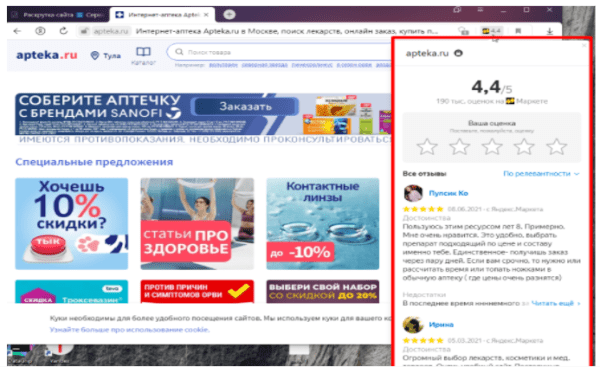Click the Yandex home icon beside back arrow
The height and width of the screenshot is (367, 600).
[x=40, y=31]
